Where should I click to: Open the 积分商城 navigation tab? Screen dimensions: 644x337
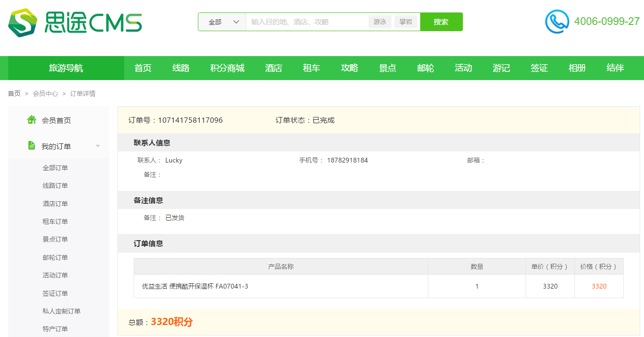227,68
